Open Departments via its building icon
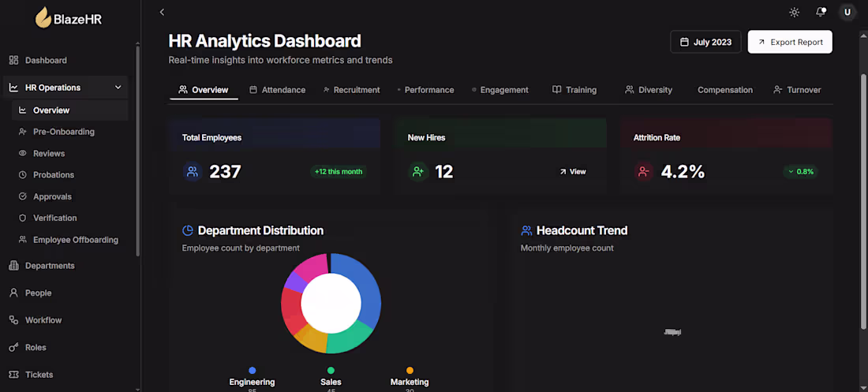The image size is (868, 392). click(x=14, y=266)
